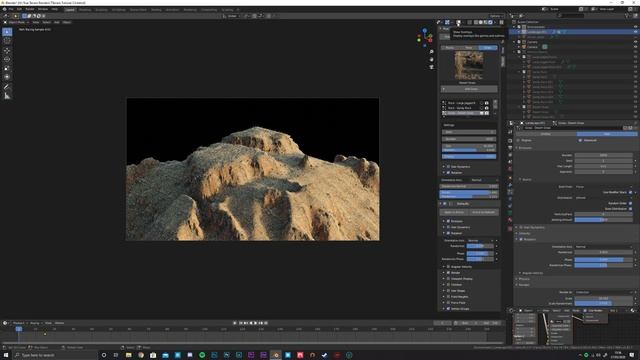Select the Cursor tool

click(7, 41)
